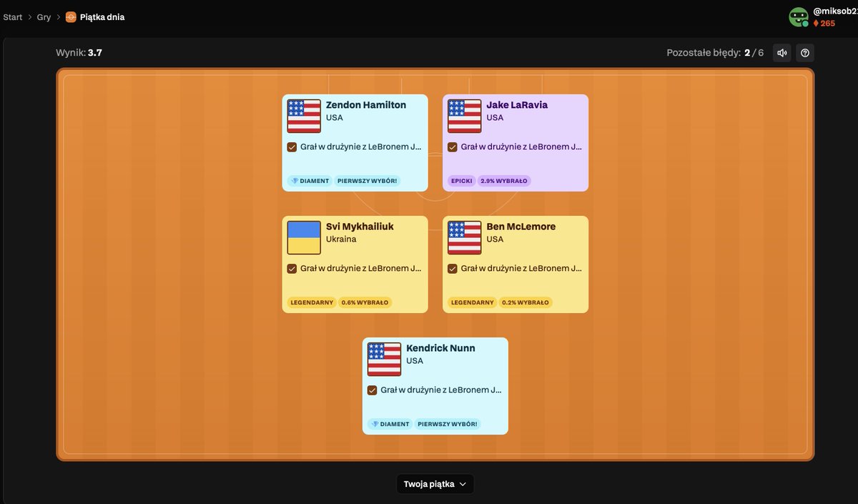Click the Ben McLemore player name
858x504 pixels.
click(521, 227)
